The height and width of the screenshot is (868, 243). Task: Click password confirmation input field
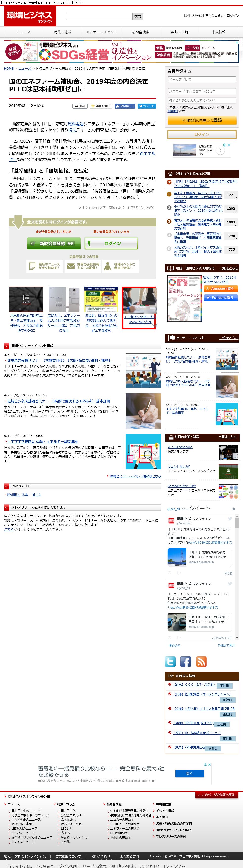202,101
